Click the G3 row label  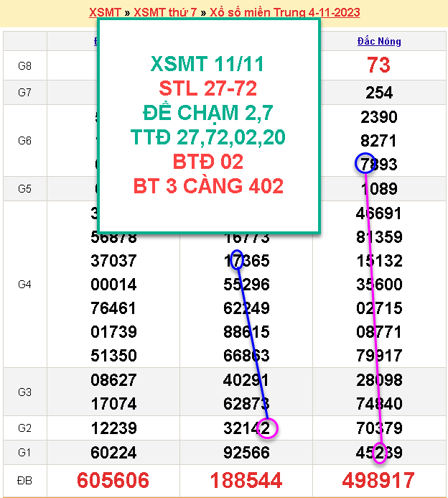(24, 392)
